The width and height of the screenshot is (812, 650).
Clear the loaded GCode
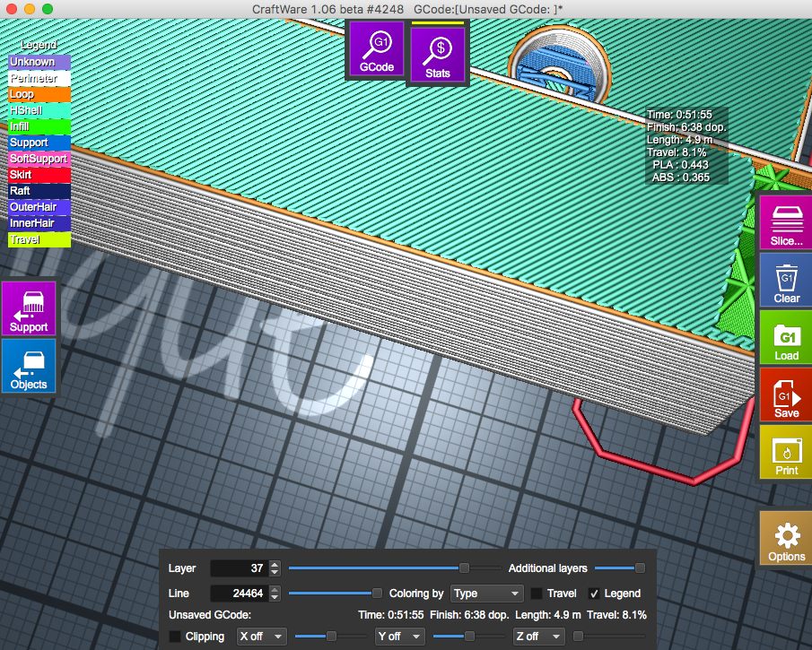786,281
